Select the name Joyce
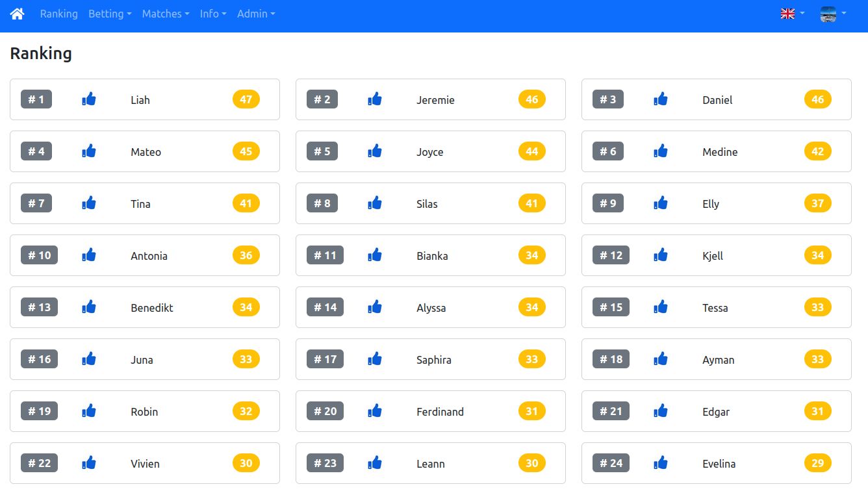This screenshot has width=868, height=493. point(430,152)
